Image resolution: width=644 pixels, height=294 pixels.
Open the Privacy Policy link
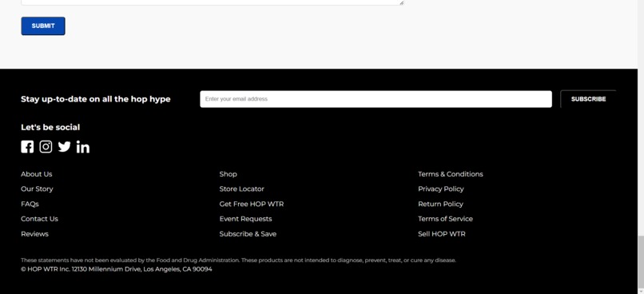coord(441,189)
